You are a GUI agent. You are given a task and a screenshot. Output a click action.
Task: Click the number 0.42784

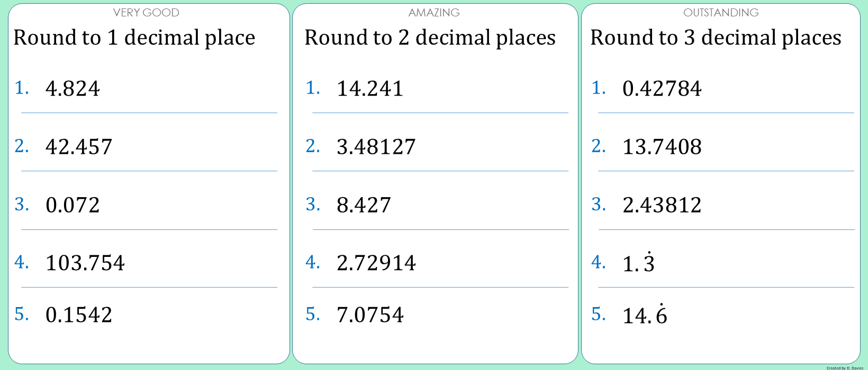pyautogui.click(x=662, y=89)
